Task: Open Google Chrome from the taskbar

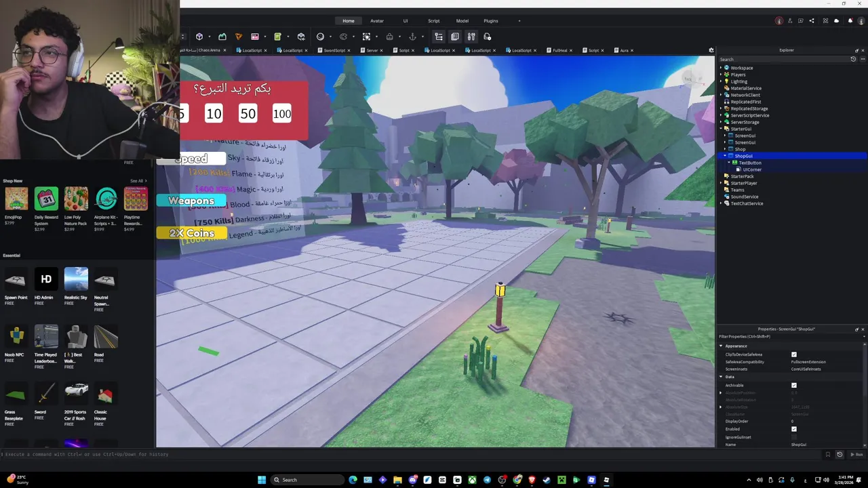Action: (517, 480)
